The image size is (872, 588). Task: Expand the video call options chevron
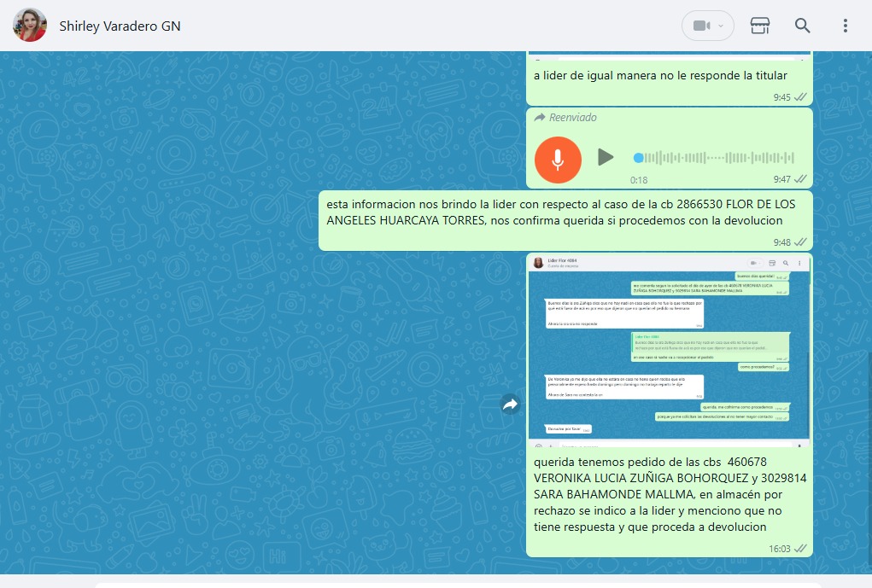(722, 26)
